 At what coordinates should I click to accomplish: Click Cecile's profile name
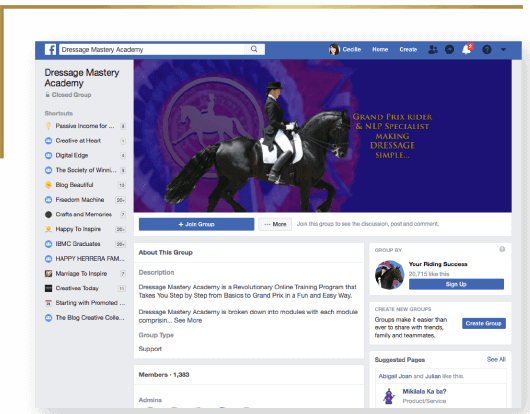pos(352,49)
